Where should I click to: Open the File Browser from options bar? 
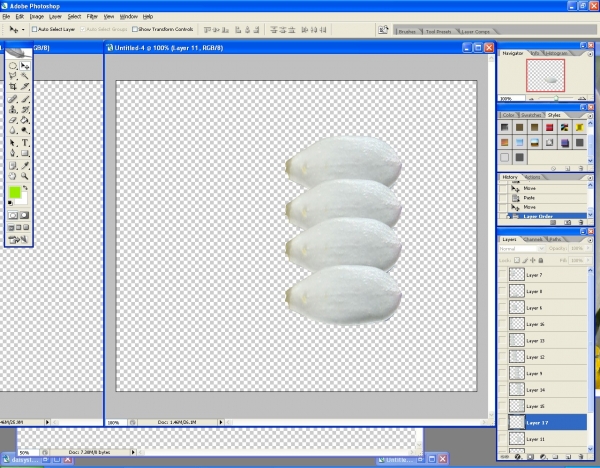[x=383, y=30]
